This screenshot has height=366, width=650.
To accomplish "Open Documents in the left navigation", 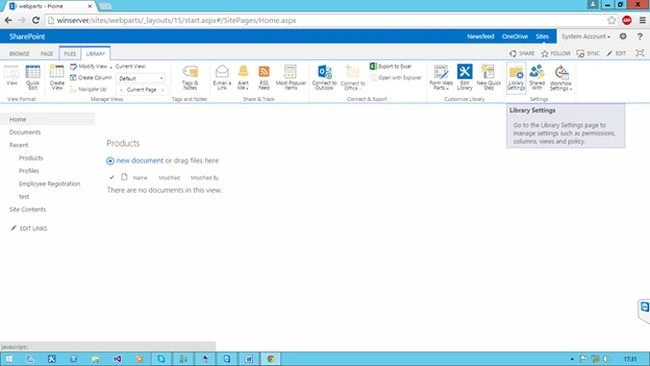I will 25,132.
